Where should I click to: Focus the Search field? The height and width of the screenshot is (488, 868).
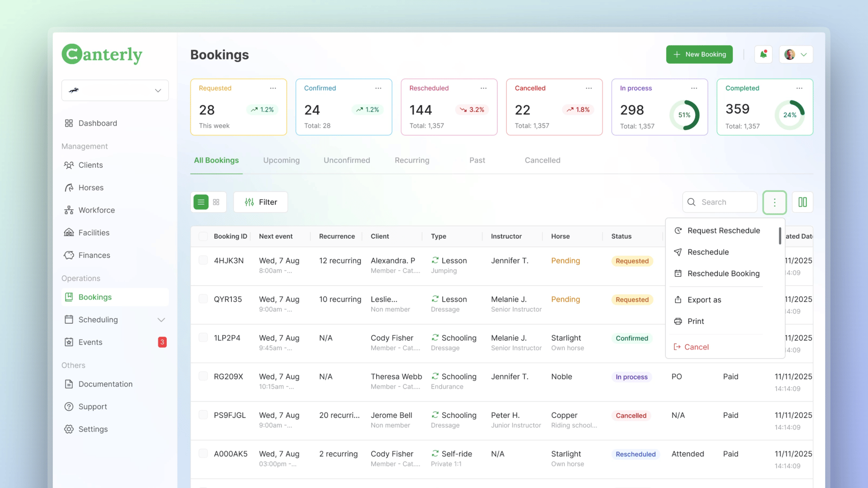(720, 202)
